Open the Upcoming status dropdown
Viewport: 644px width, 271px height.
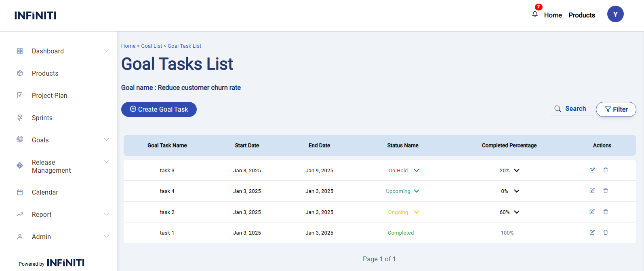pyautogui.click(x=417, y=191)
